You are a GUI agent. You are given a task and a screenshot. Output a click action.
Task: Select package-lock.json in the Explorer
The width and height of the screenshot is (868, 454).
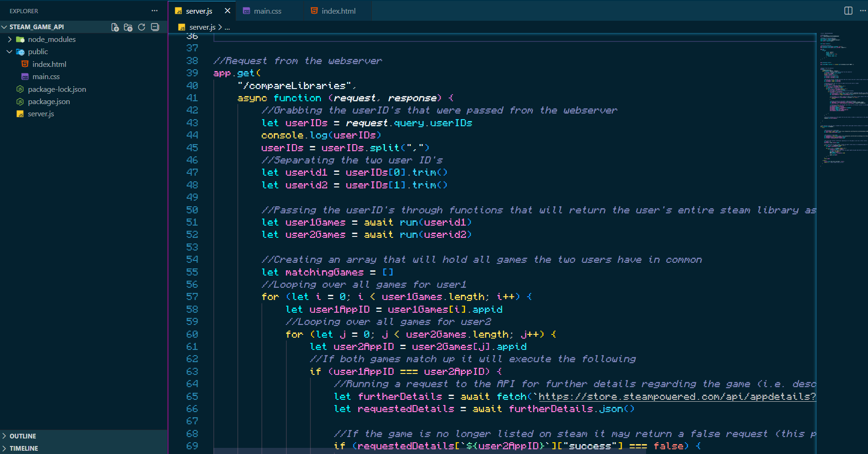coord(57,89)
